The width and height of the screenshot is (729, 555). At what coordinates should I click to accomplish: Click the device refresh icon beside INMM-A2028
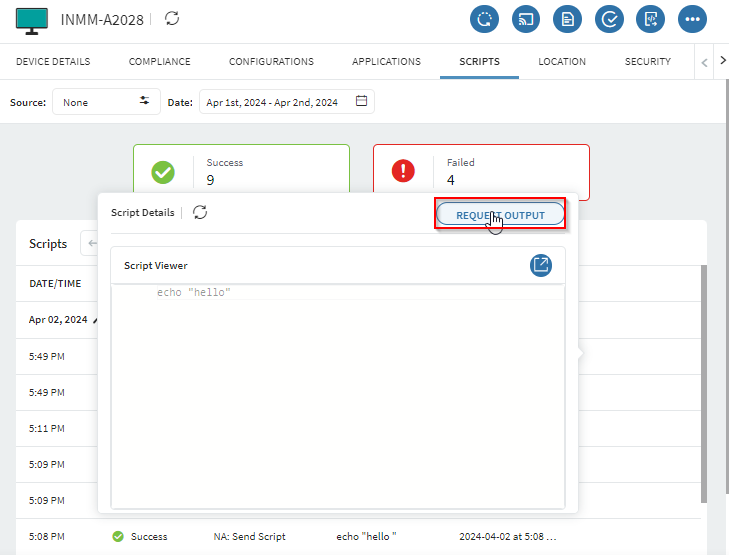[x=172, y=19]
